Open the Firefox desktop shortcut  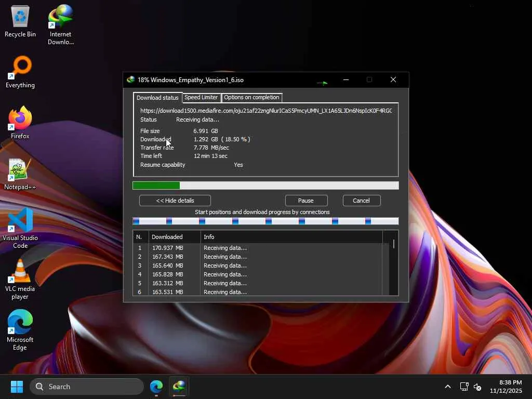[20, 123]
